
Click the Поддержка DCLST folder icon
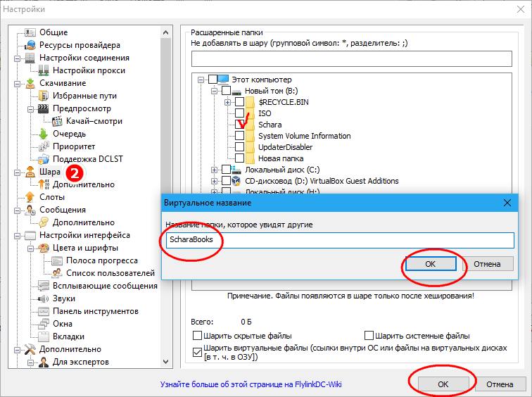coord(44,159)
